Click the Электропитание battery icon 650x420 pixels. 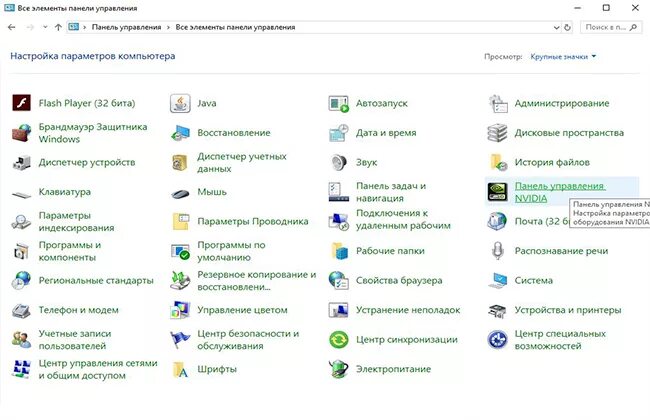[x=338, y=369]
